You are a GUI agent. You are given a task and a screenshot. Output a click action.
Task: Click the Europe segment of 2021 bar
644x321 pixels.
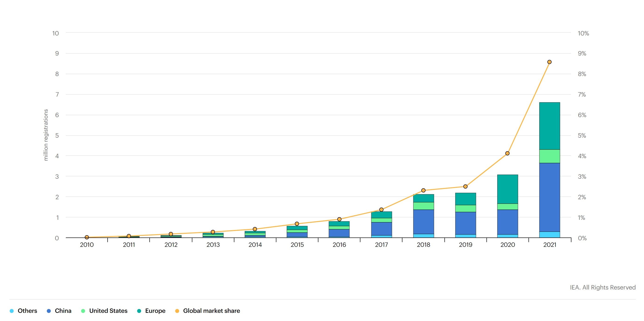[x=549, y=126]
